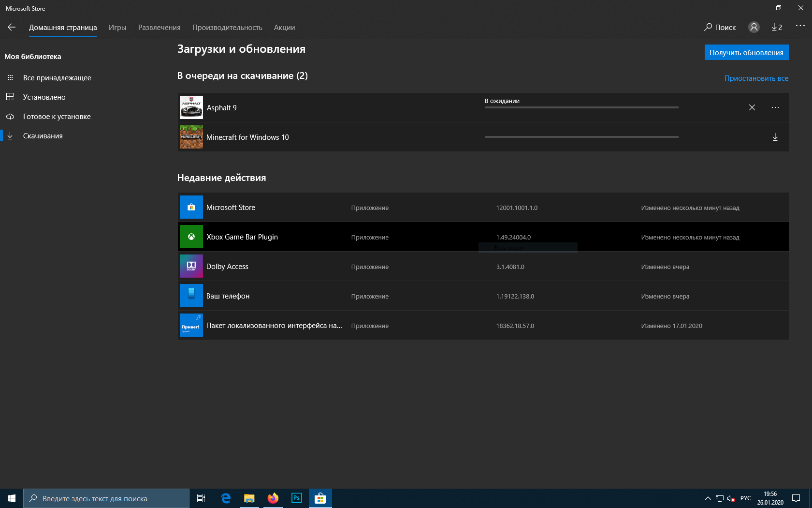Open the Windows Start menu
Viewport: 812px width, 508px height.
[12, 498]
